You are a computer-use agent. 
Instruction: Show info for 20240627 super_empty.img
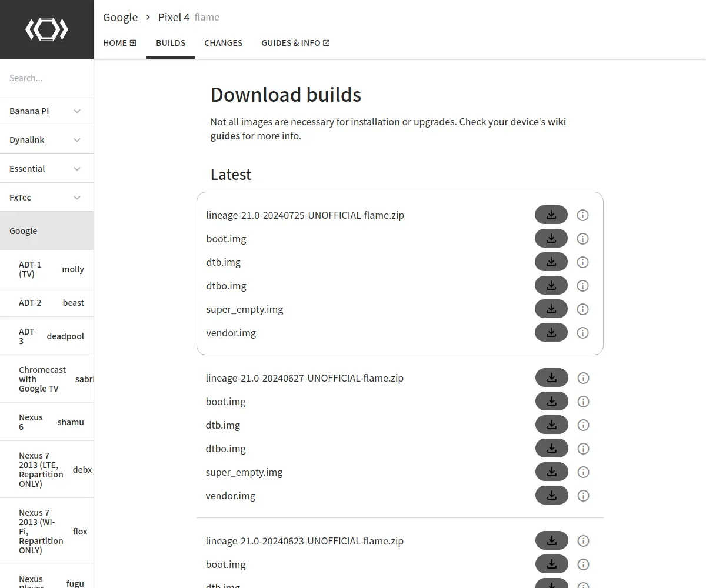[583, 472]
